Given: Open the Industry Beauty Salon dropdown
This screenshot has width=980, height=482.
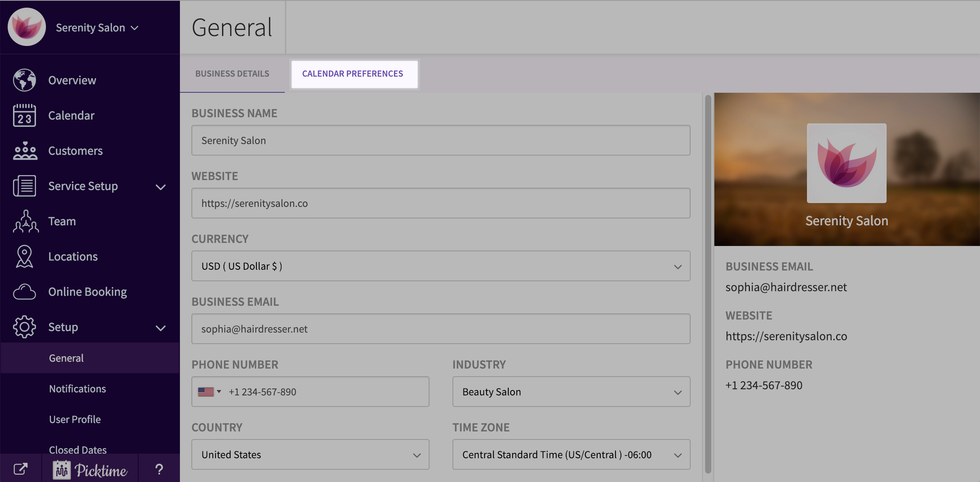Looking at the screenshot, I should coord(571,392).
